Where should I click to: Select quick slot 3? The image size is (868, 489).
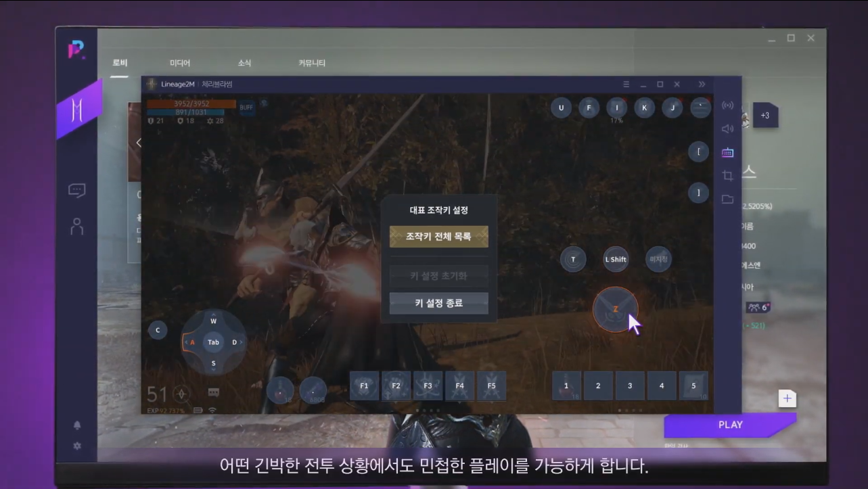point(630,386)
